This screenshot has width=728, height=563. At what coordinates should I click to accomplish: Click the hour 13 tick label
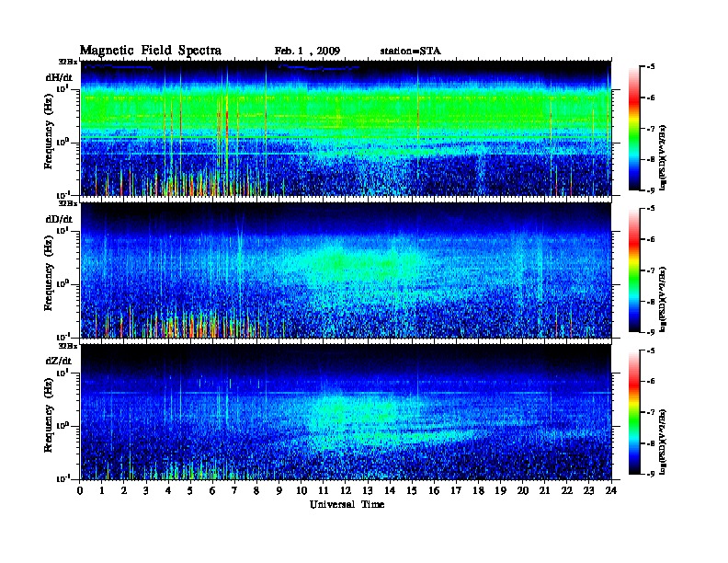368,490
